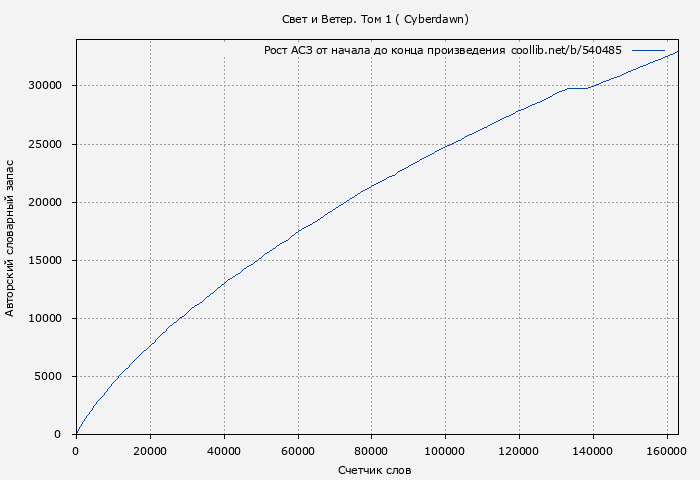Viewport: 700px width, 480px height.
Task: Click the x-axis tick label 40000
Action: 223,450
